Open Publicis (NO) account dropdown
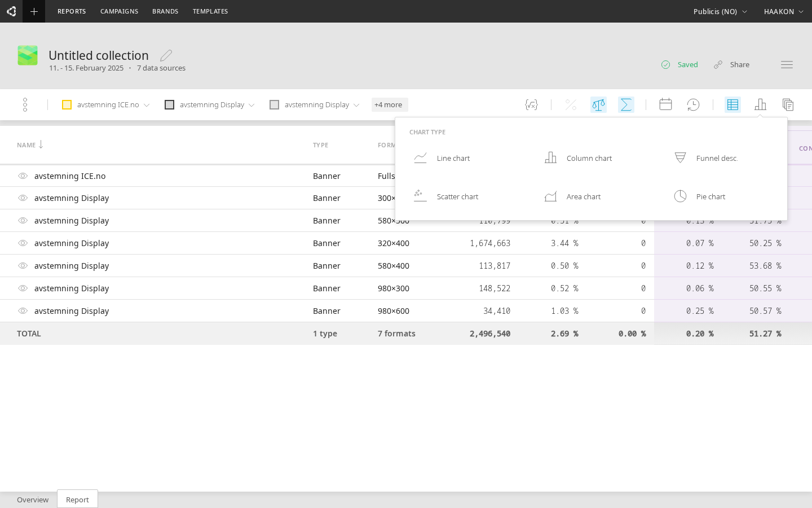This screenshot has width=812, height=508. (x=720, y=11)
